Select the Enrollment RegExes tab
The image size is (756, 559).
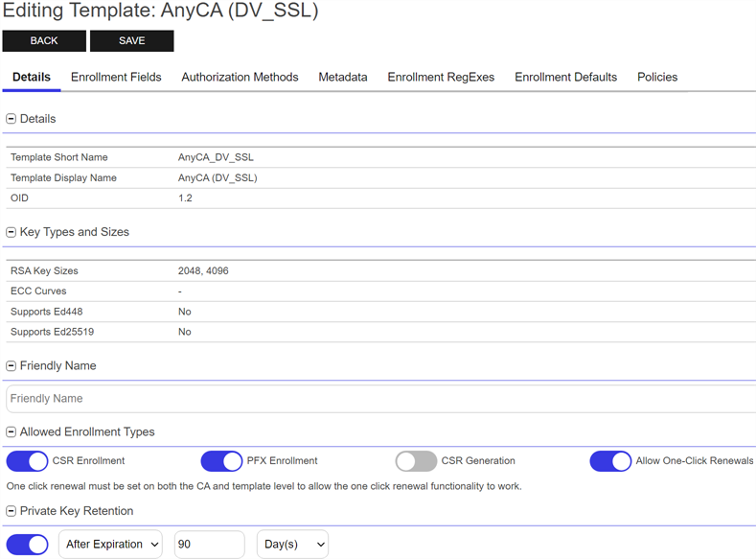(x=441, y=77)
